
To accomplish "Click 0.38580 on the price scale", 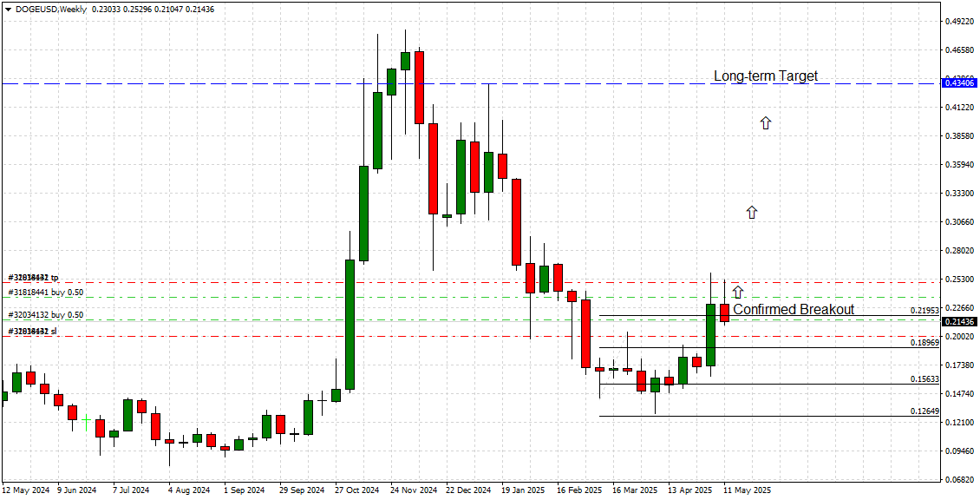I will coord(961,136).
